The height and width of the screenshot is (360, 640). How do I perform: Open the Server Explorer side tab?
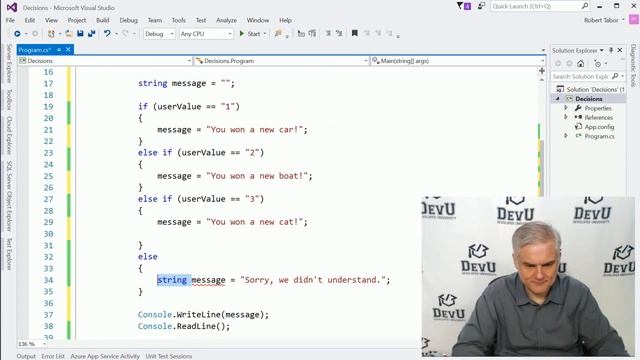(9, 64)
